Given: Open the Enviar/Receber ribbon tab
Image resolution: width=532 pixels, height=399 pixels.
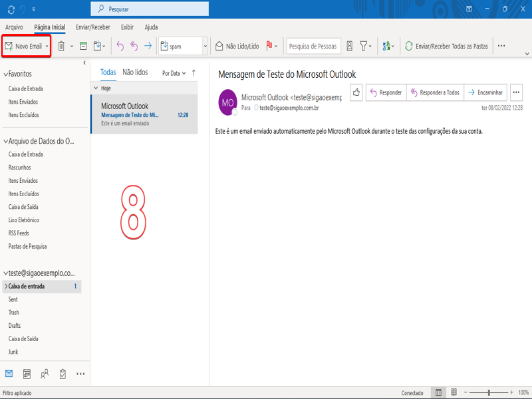Looking at the screenshot, I should pos(93,27).
